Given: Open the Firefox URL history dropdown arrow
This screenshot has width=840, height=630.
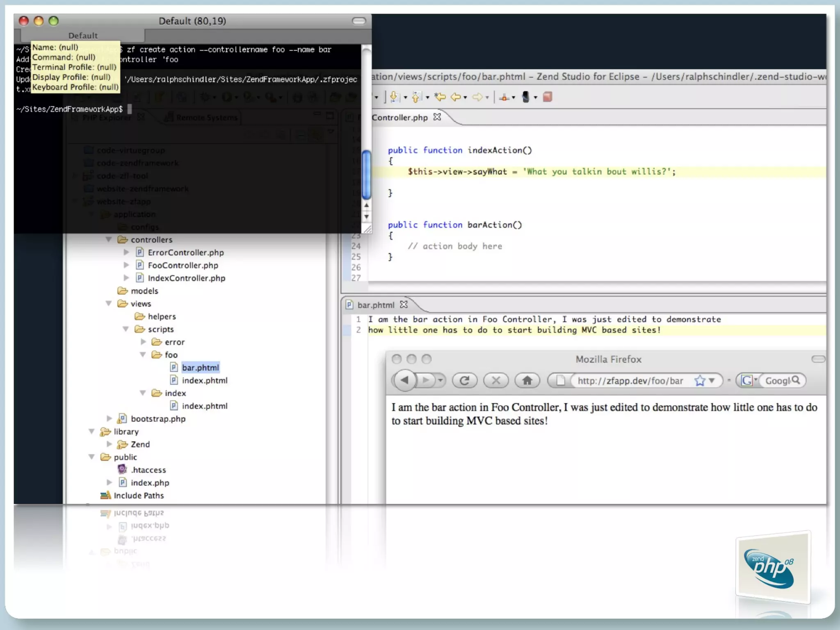Looking at the screenshot, I should coord(712,381).
